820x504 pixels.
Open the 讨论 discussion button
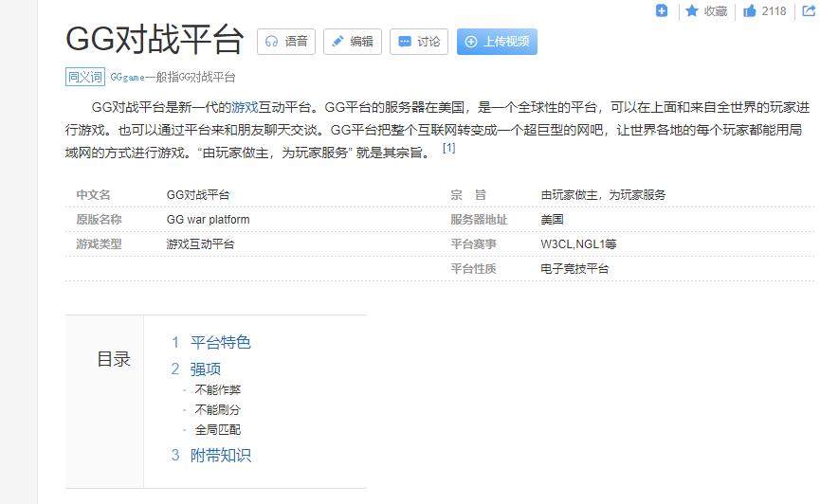pos(419,42)
